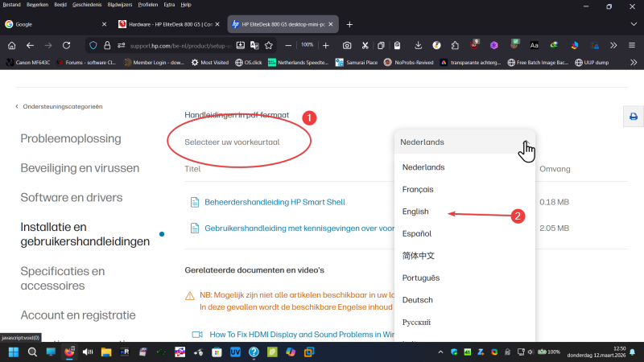Go back to Ondersteuningscategorieën
Viewport: 644px width, 362px height.
62,106
